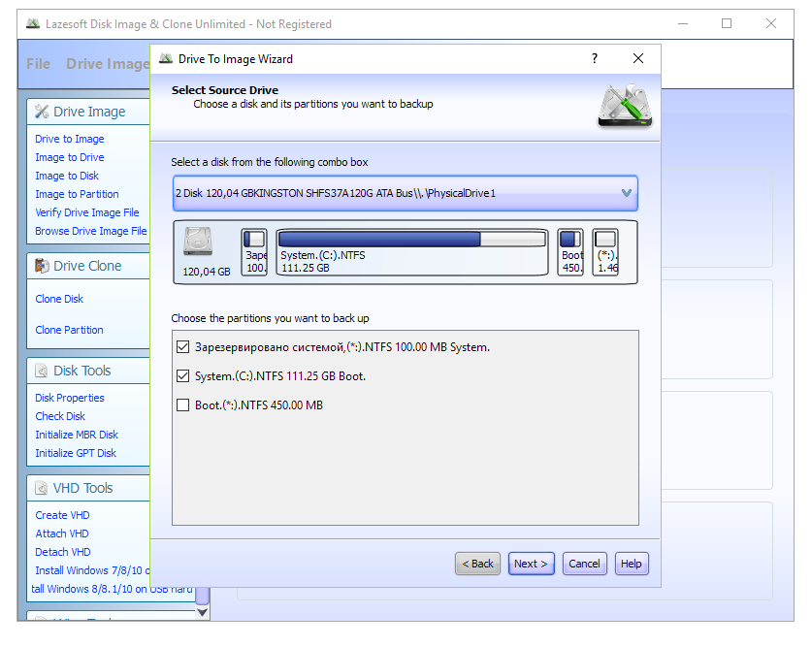Click the VHD Tools section header
This screenshot has width=812, height=647.
point(88,488)
